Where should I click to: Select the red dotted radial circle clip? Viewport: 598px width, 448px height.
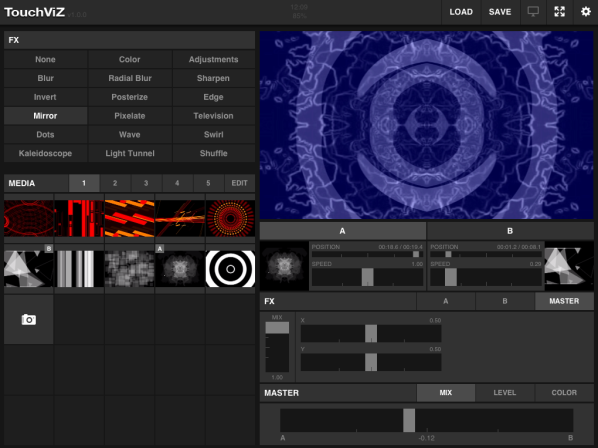230,218
